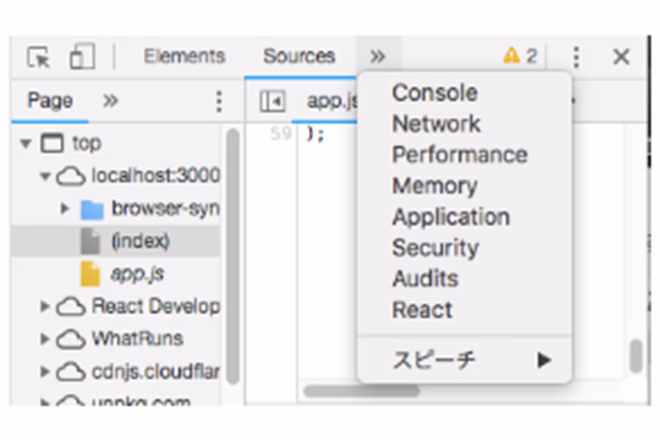Viewport: 660px width, 440px height.
Task: Toggle the device toolbar icon
Action: click(x=81, y=57)
